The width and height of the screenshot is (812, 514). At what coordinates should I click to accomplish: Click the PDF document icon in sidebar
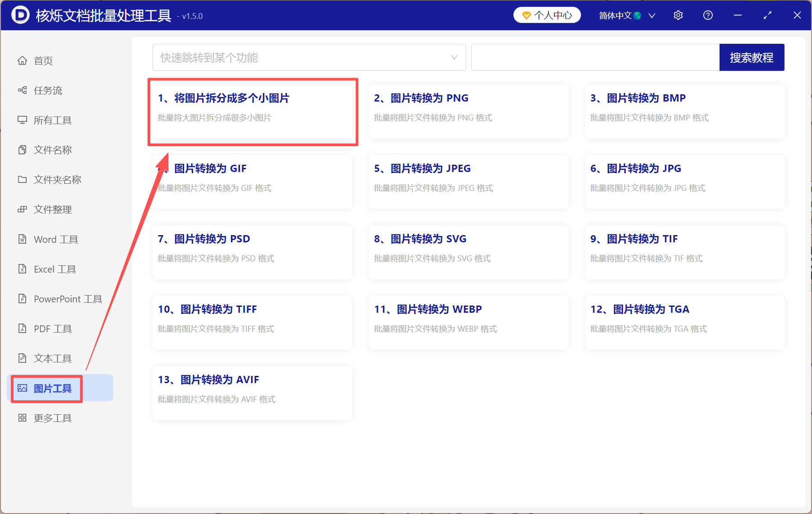(x=22, y=329)
